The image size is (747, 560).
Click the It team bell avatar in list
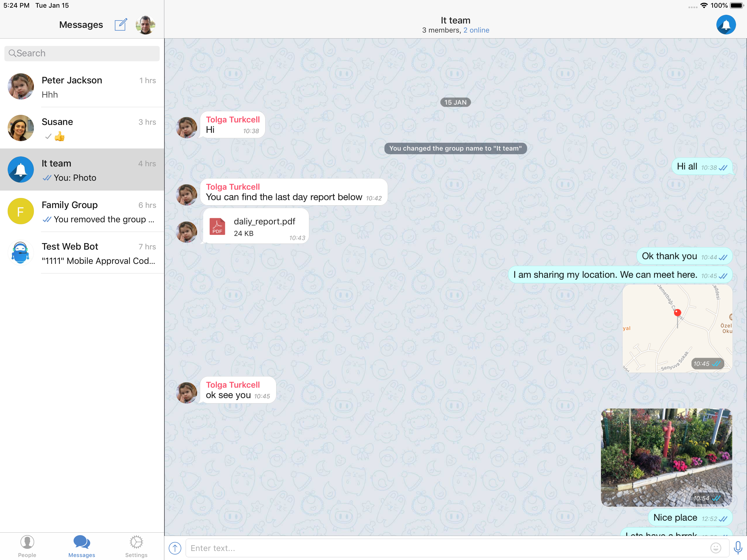click(x=21, y=170)
